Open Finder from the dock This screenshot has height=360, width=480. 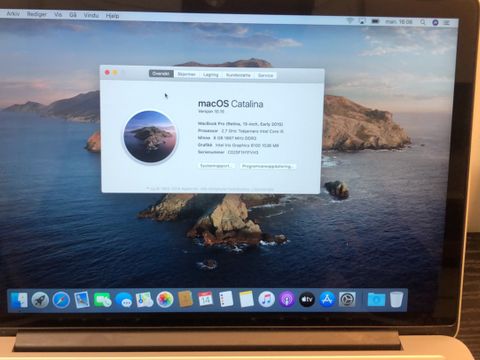tap(19, 300)
